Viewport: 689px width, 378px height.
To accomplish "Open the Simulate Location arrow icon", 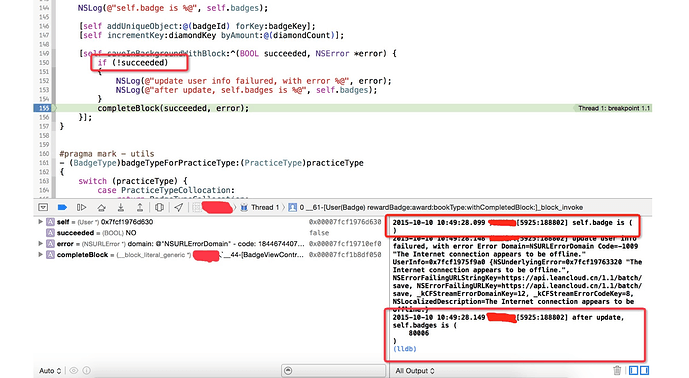I will click(x=178, y=207).
